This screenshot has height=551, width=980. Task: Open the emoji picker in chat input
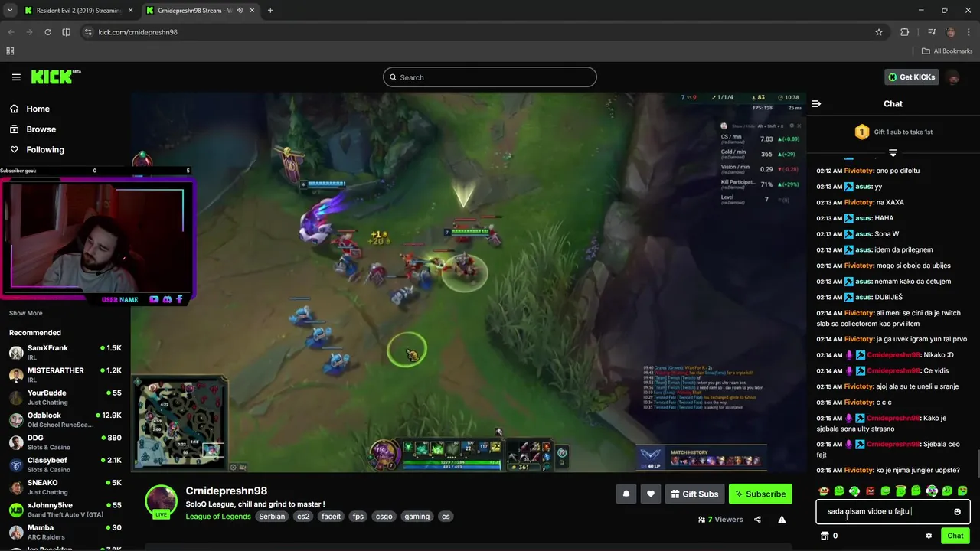point(957,511)
